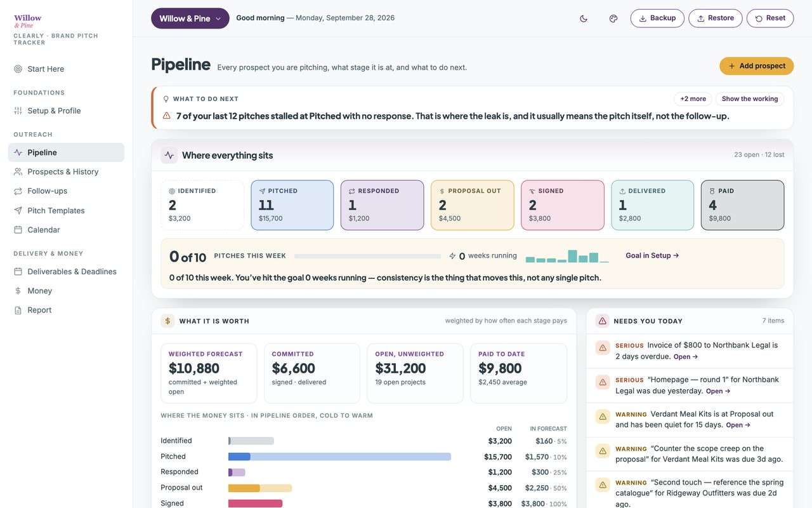The width and height of the screenshot is (812, 508).
Task: Open Deliverables & Deadlines page
Action: coord(66,271)
